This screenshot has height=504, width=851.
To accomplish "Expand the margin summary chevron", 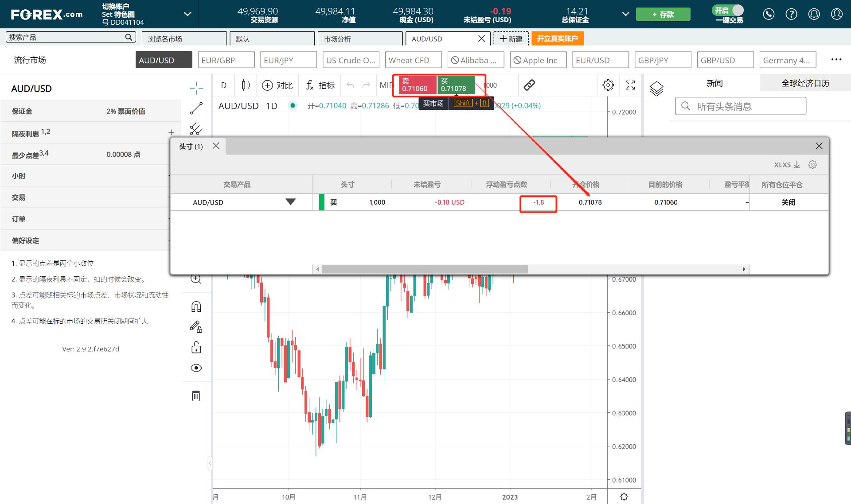I will coord(625,14).
